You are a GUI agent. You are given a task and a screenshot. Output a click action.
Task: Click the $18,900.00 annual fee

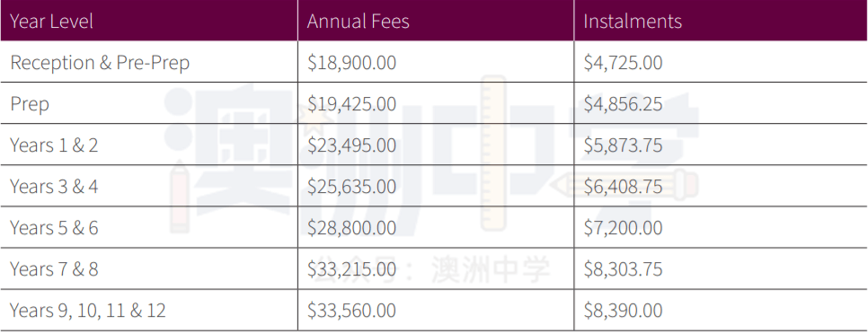pyautogui.click(x=351, y=63)
